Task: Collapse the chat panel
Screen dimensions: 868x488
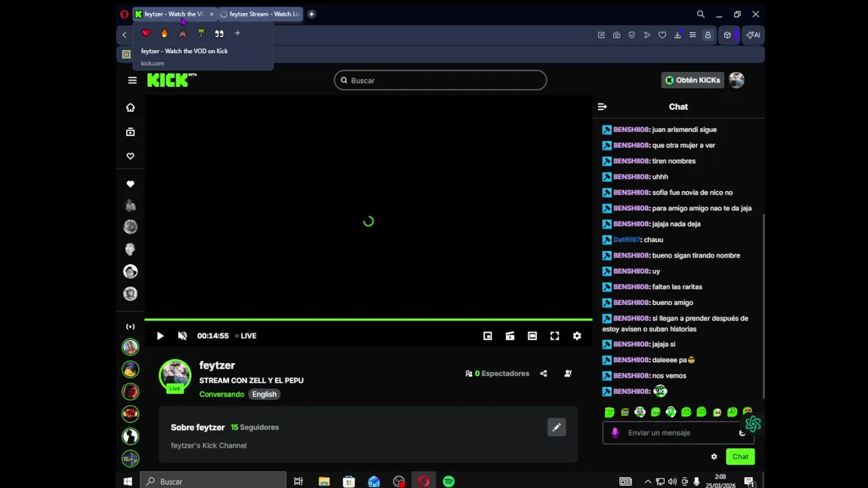Action: pos(602,106)
